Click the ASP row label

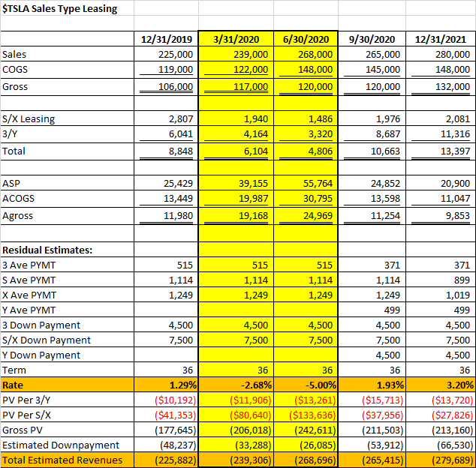11,184
